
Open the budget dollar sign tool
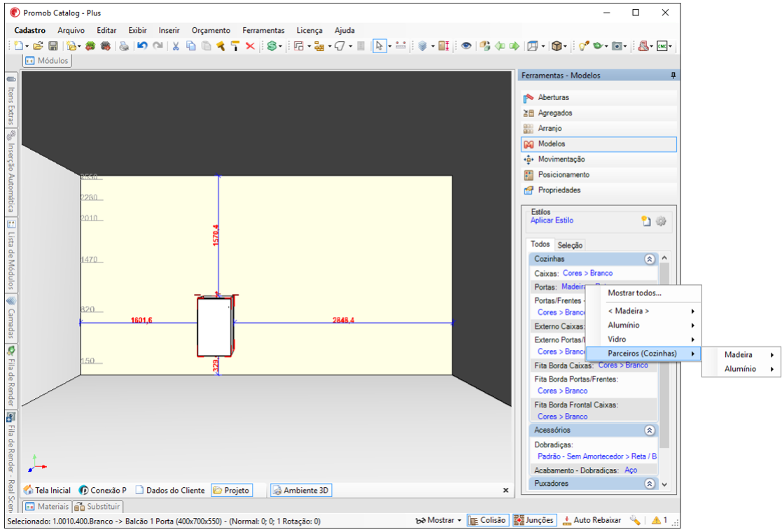tap(272, 46)
